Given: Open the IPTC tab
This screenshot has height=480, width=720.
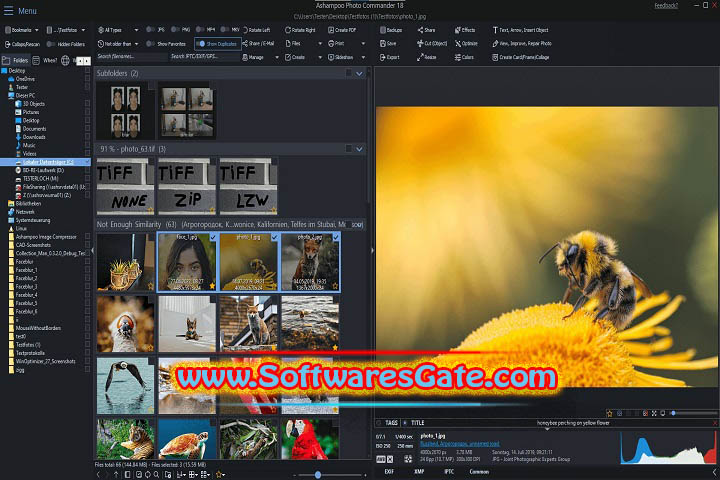Looking at the screenshot, I should [449, 472].
